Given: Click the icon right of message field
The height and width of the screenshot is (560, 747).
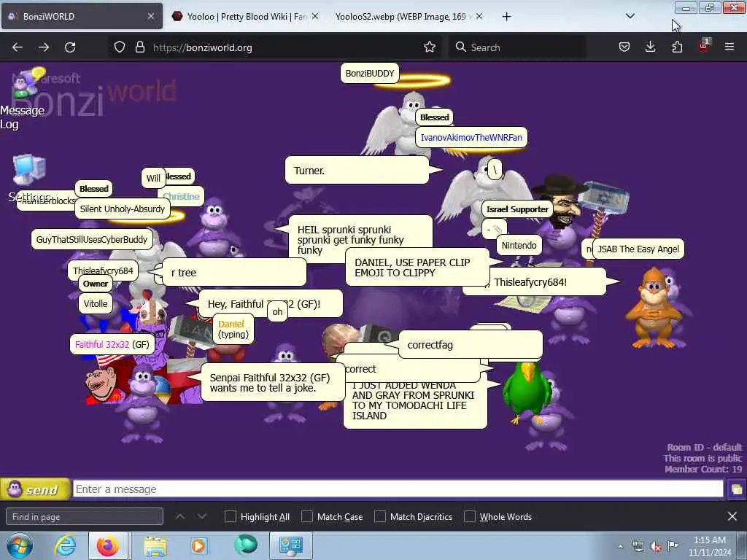Looking at the screenshot, I should pyautogui.click(x=737, y=489).
